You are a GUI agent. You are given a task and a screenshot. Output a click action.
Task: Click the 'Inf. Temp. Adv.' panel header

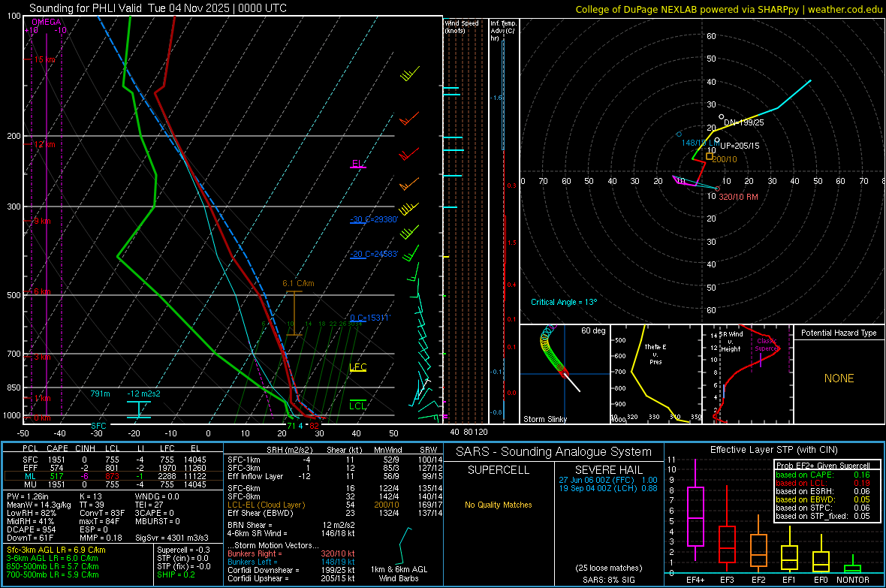(x=503, y=31)
